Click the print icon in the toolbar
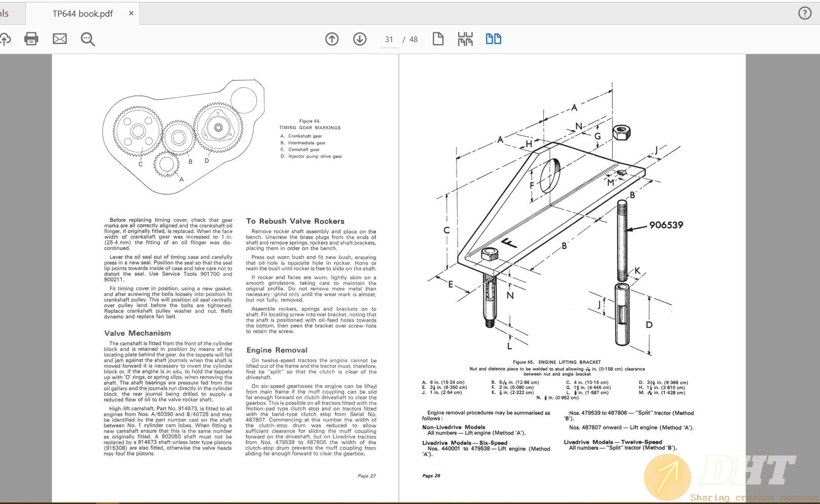The height and width of the screenshot is (504, 820). point(31,39)
